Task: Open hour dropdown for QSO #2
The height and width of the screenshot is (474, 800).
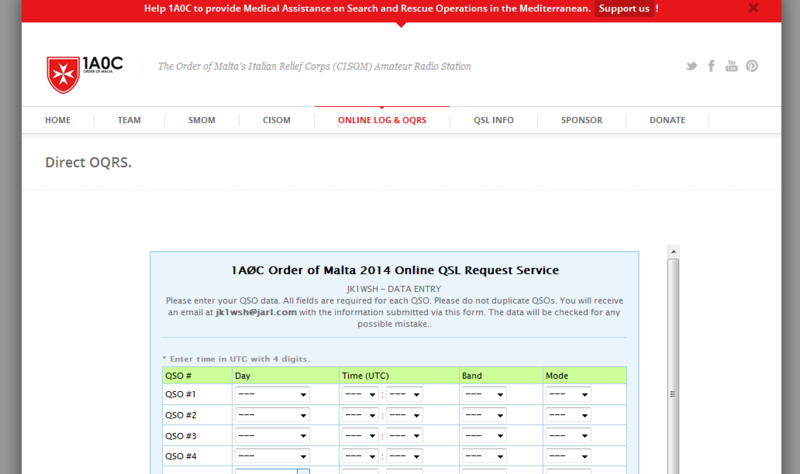Action: [x=360, y=415]
